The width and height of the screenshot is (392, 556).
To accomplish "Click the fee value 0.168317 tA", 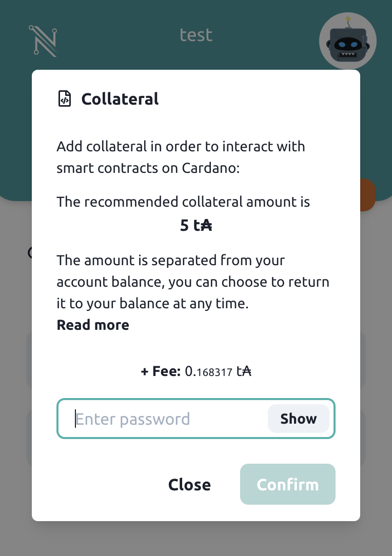I will [x=218, y=371].
